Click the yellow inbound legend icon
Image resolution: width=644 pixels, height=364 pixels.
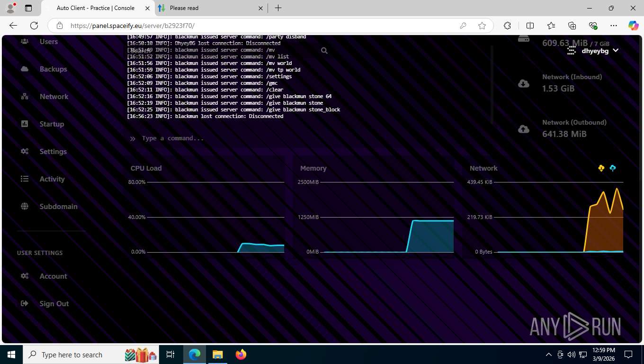pyautogui.click(x=601, y=168)
